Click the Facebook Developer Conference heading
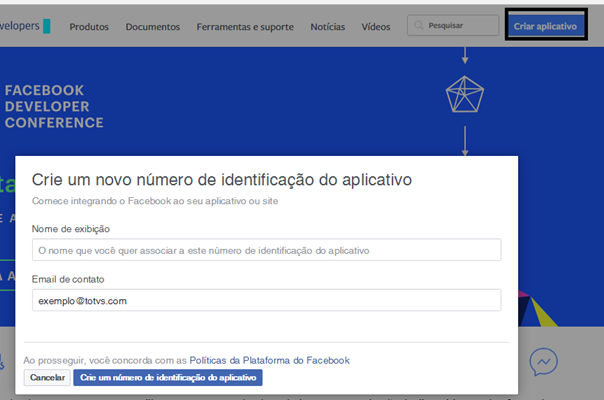This screenshot has width=604, height=400. [54, 106]
